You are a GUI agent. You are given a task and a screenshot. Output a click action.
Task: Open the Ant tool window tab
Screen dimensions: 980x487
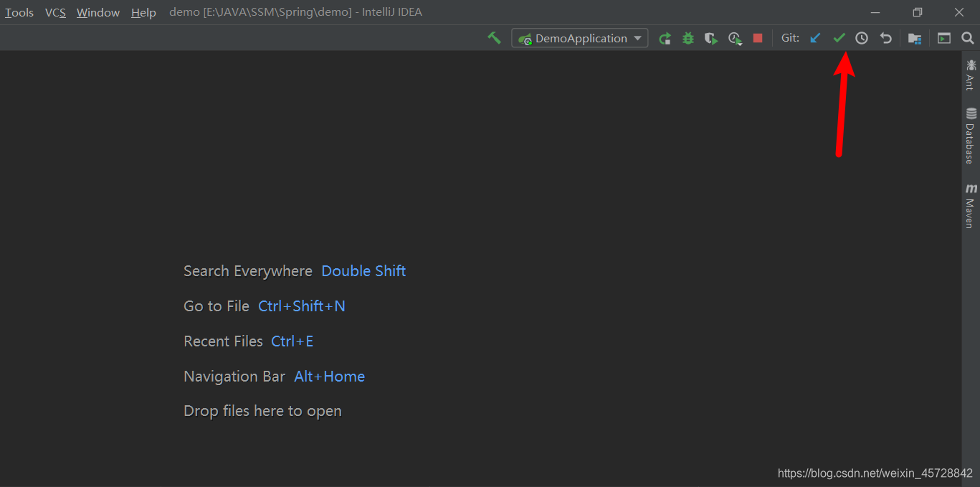[971, 75]
